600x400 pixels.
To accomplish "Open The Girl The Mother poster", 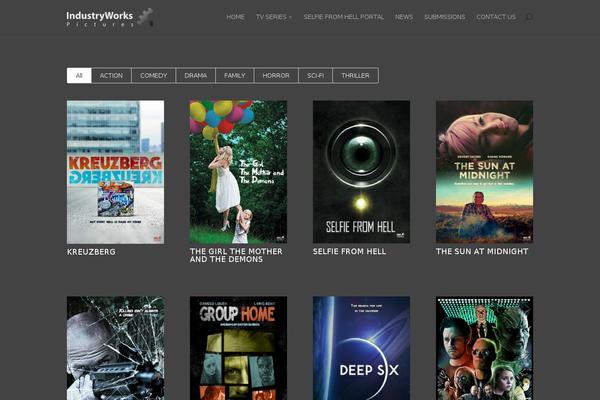I will pyautogui.click(x=238, y=172).
